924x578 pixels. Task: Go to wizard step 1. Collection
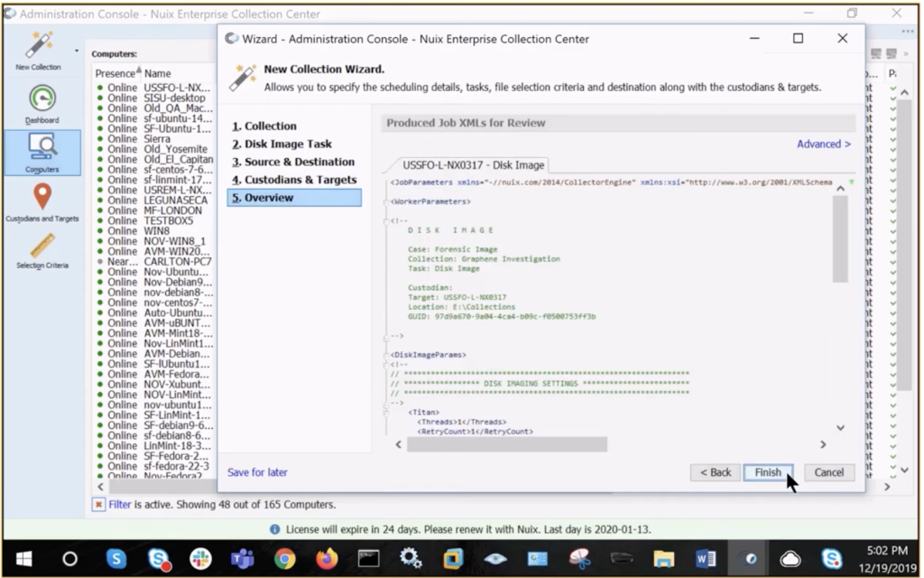(264, 126)
